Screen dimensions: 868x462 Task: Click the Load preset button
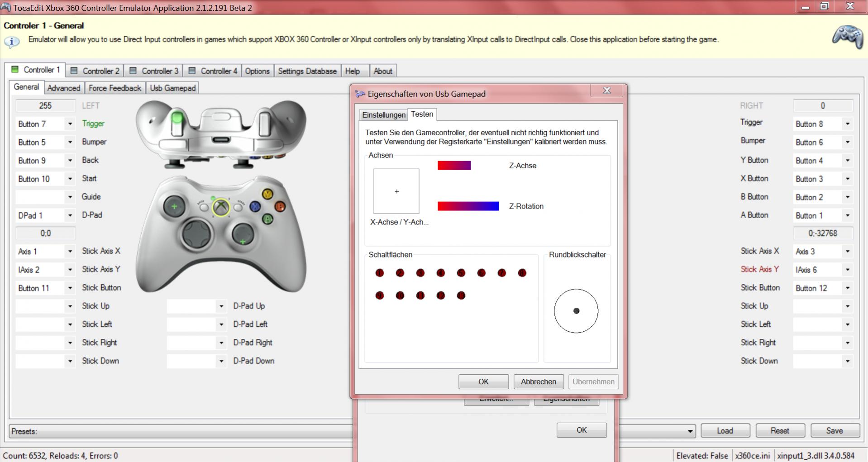[725, 431]
